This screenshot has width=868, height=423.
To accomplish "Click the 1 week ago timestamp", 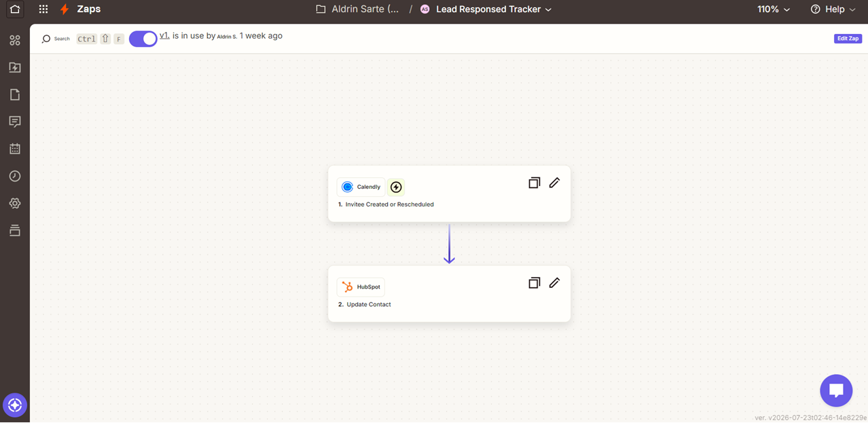I will pos(261,35).
